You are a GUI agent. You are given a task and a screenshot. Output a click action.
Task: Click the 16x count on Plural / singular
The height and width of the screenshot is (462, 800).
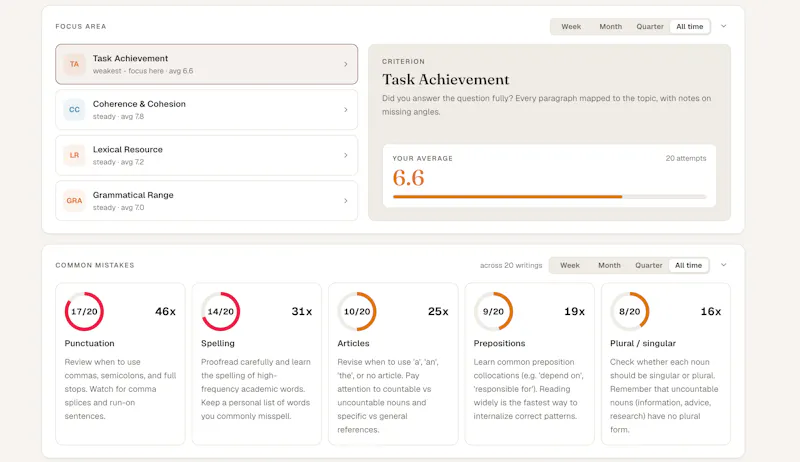(711, 311)
